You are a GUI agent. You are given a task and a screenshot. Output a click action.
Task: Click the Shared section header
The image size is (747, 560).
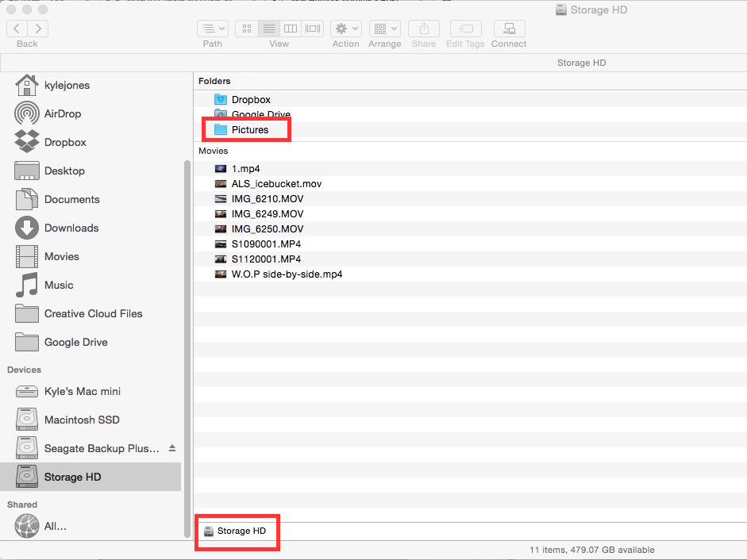22,504
